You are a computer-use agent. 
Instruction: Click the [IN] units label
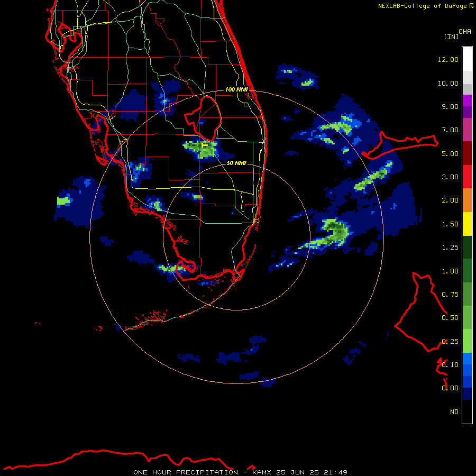(x=451, y=36)
